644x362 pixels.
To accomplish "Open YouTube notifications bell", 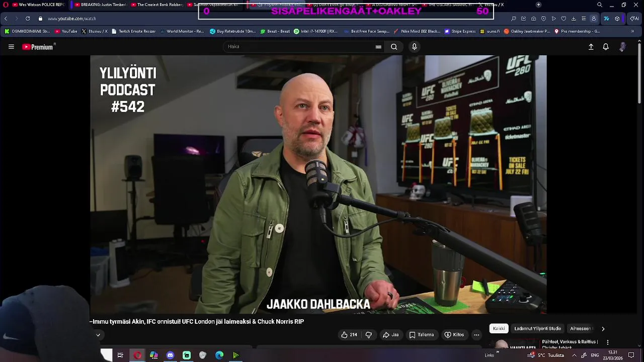I will tap(606, 47).
